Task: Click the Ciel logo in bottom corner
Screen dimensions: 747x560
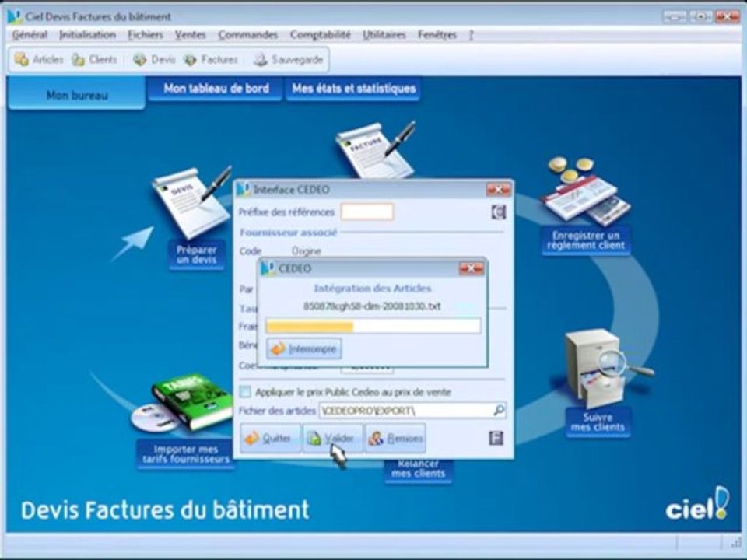Action: pos(697,504)
